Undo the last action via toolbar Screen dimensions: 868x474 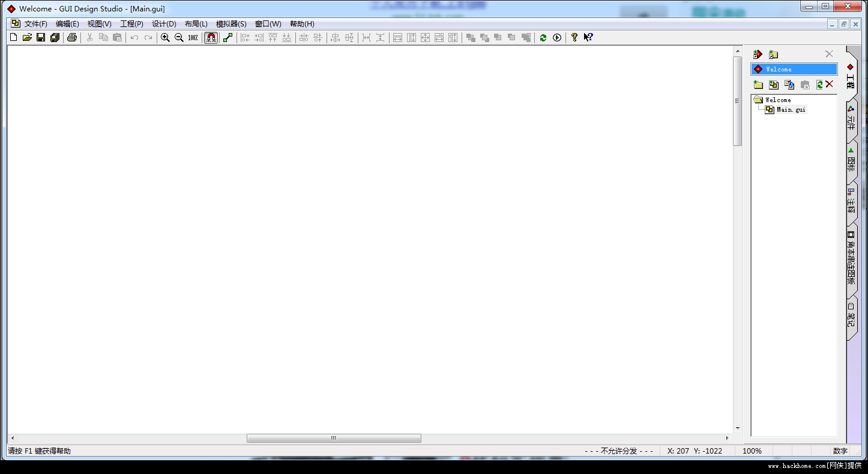134,37
